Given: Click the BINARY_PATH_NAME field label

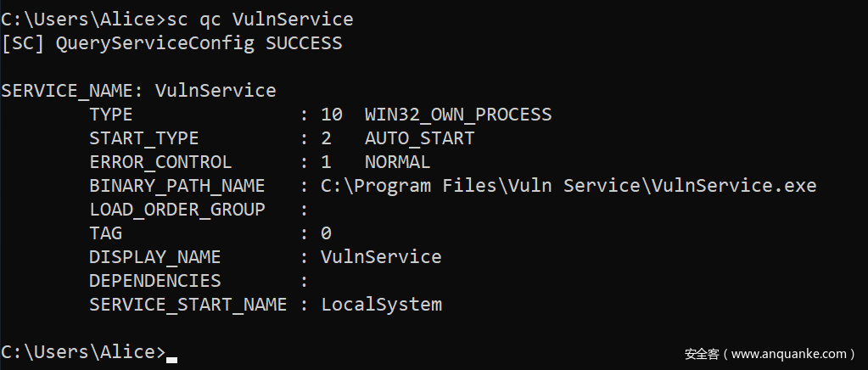Looking at the screenshot, I should tap(176, 185).
